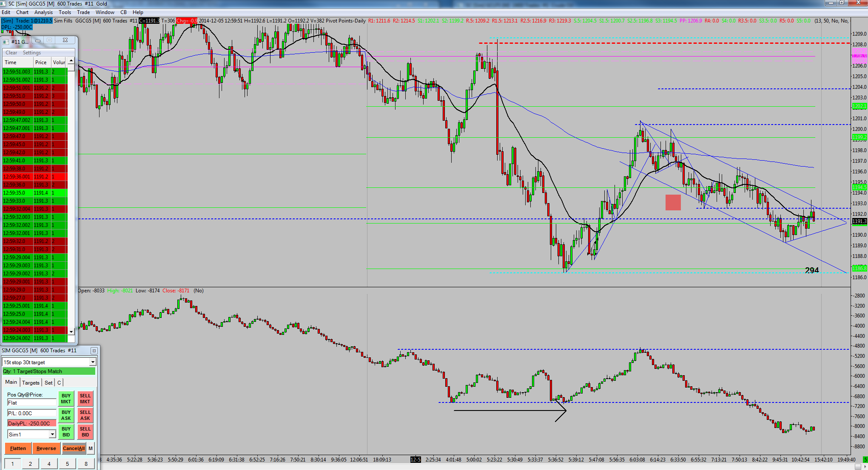Open the Help menu
Viewport: 868px width, 470px height.
pos(138,12)
